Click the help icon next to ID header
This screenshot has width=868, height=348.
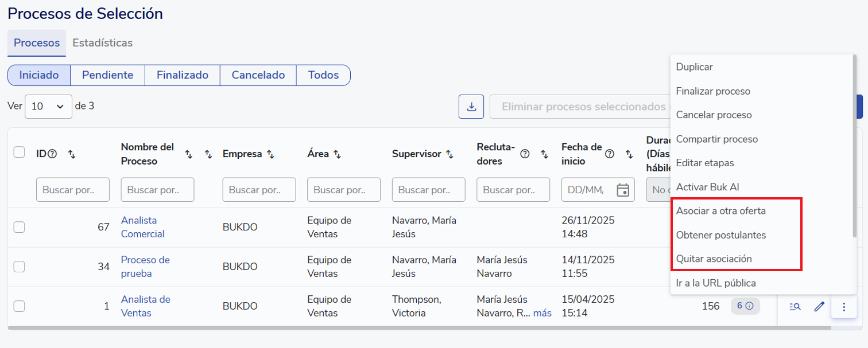pyautogui.click(x=53, y=154)
